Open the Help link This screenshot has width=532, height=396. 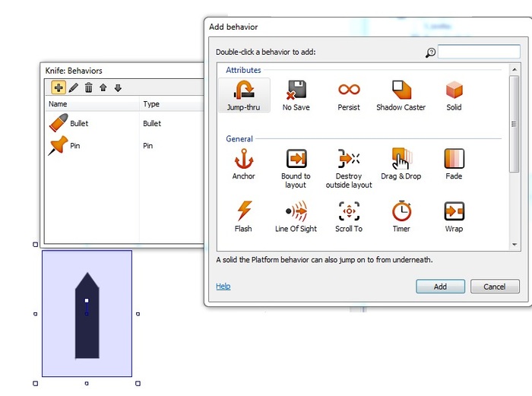pos(223,286)
